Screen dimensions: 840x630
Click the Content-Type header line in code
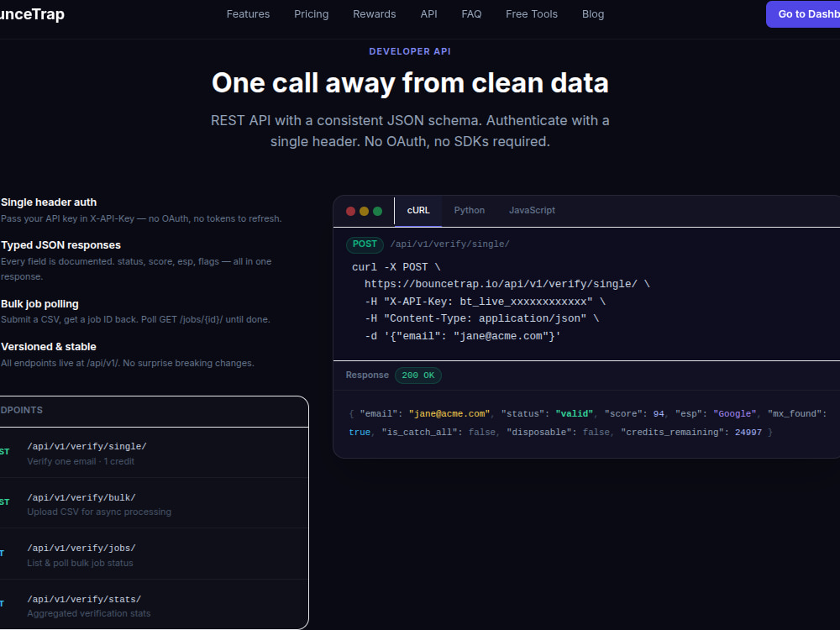(x=481, y=318)
